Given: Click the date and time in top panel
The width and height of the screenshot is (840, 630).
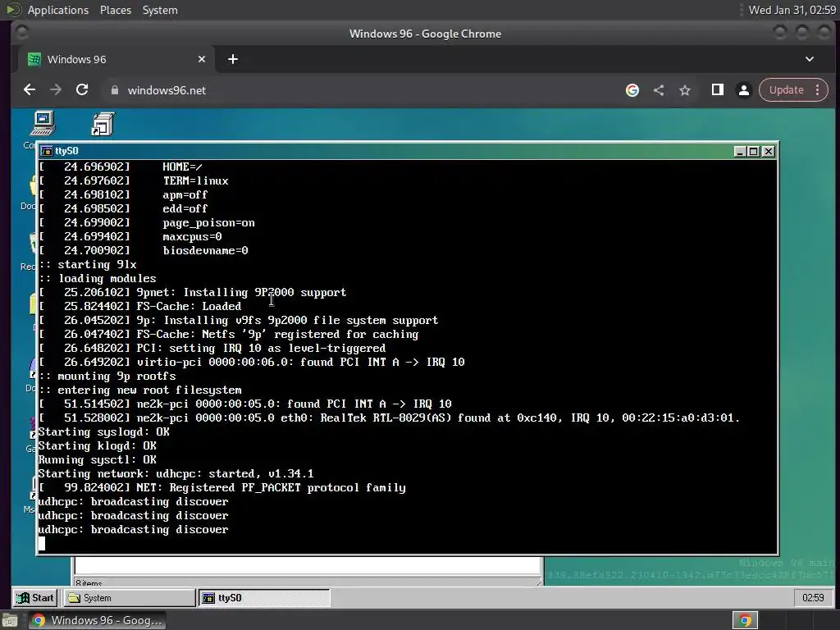Looking at the screenshot, I should point(792,10).
